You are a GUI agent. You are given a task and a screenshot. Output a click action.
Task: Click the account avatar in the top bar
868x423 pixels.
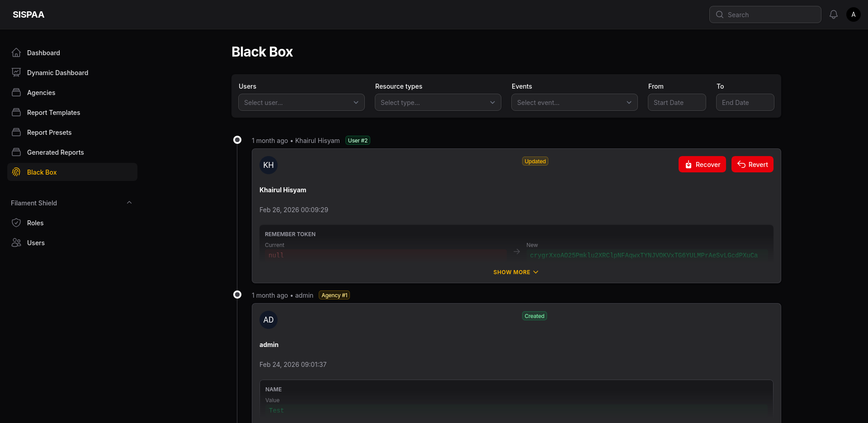coord(854,14)
